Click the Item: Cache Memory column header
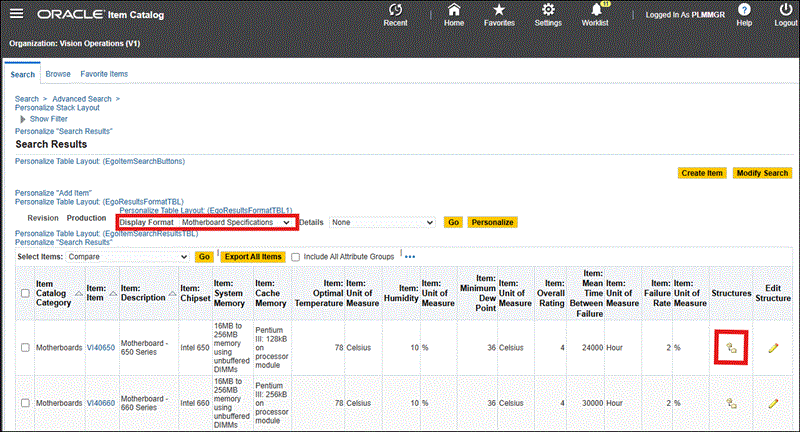This screenshot has height=432, width=800. [270, 293]
